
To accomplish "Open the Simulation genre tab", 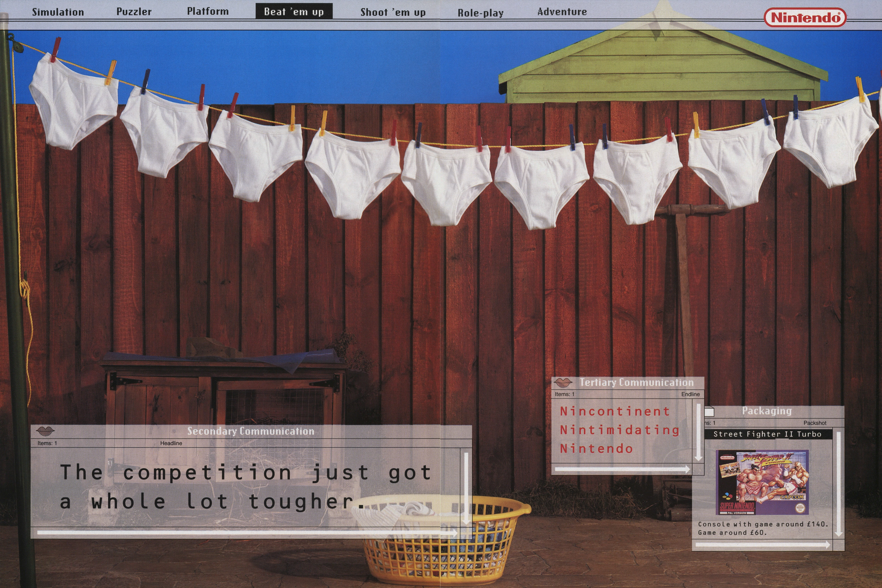I will point(58,12).
